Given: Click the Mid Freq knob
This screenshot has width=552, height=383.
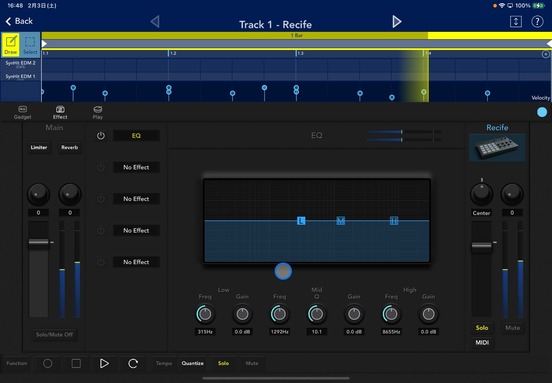Looking at the screenshot, I should pos(280,314).
